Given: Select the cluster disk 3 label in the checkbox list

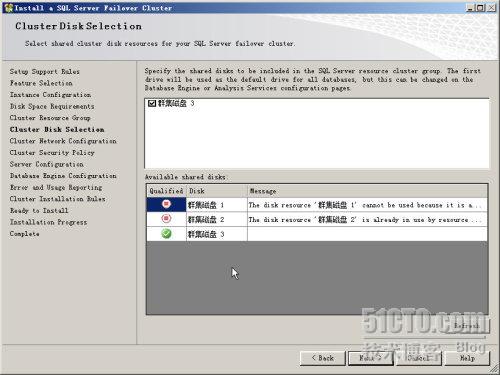Looking at the screenshot, I should 176,103.
